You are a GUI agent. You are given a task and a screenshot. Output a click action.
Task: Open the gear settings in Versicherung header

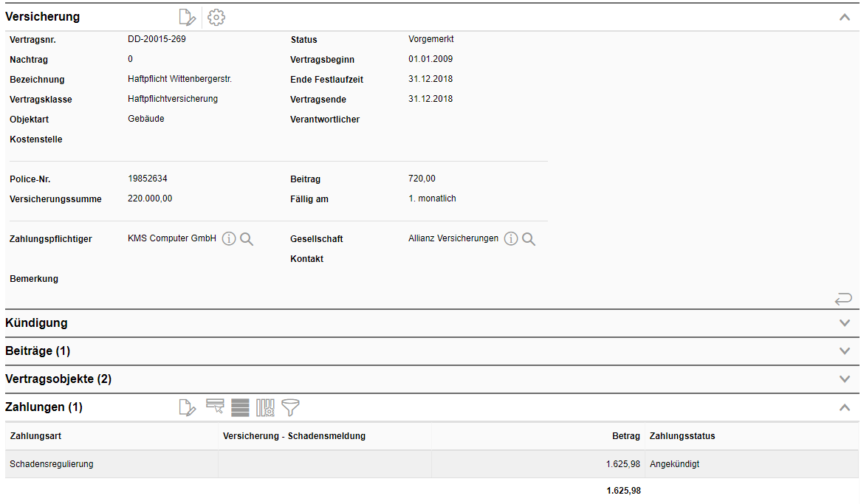tap(216, 17)
